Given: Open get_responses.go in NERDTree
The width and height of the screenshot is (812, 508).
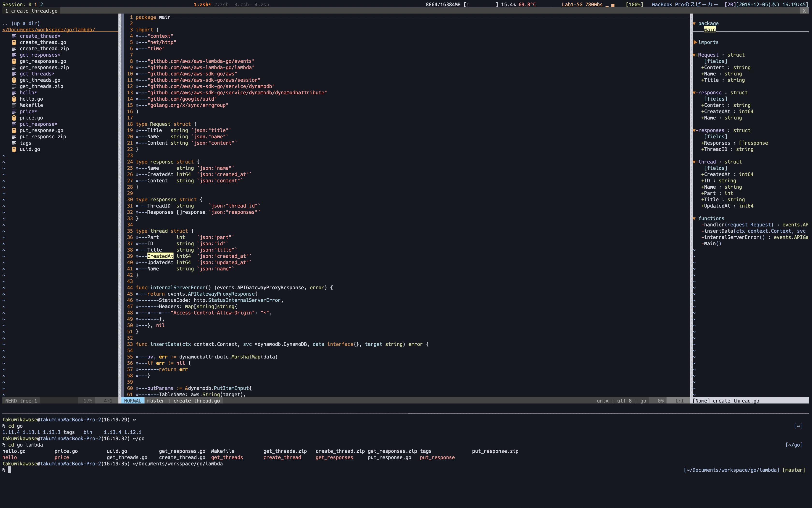Looking at the screenshot, I should pos(43,61).
